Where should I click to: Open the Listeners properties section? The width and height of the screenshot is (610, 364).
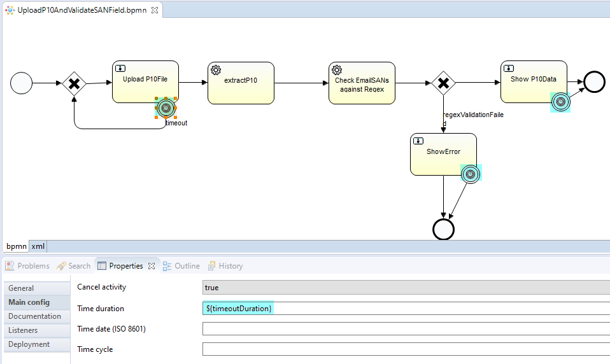pos(23,330)
